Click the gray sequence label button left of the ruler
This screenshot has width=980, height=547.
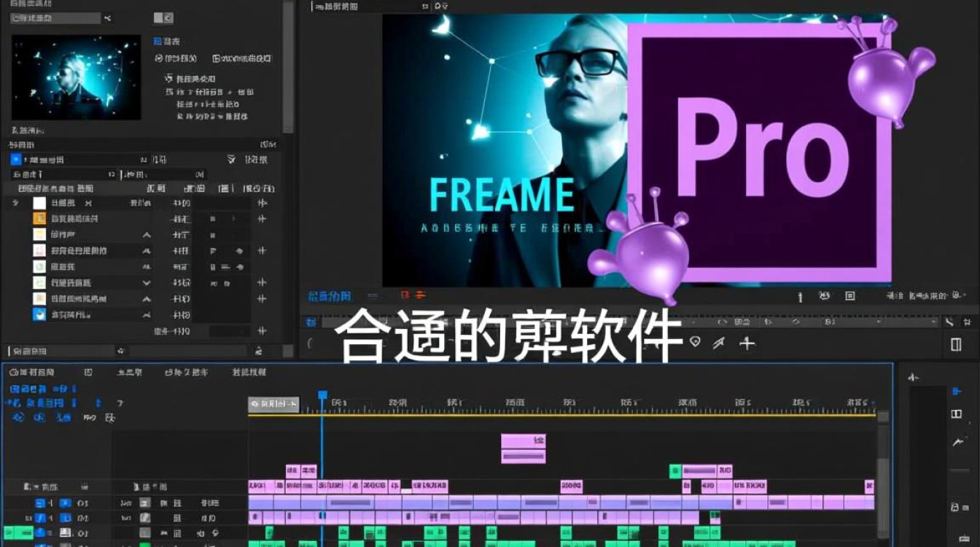[x=273, y=403]
